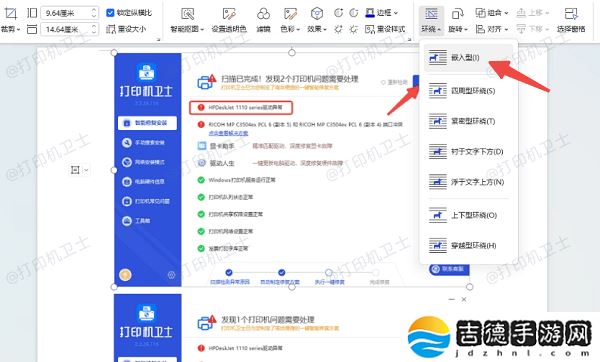Decrease the 14.64厘米 value with the stepper

click(x=94, y=32)
